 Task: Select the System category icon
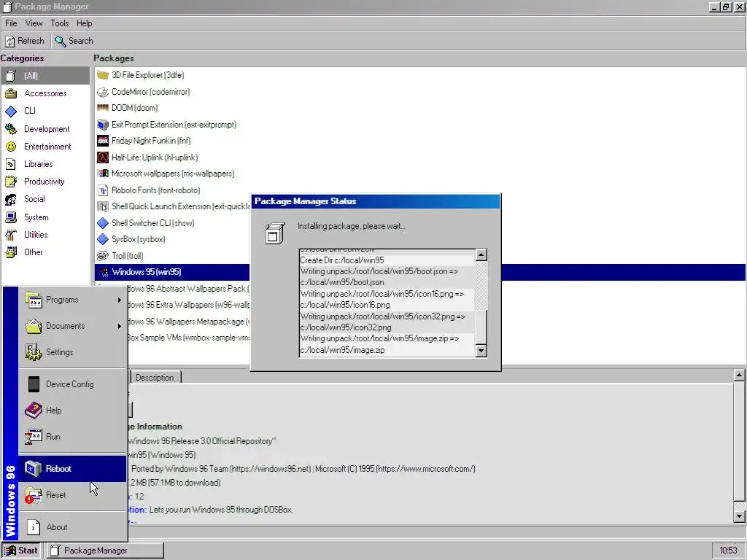tap(11, 217)
